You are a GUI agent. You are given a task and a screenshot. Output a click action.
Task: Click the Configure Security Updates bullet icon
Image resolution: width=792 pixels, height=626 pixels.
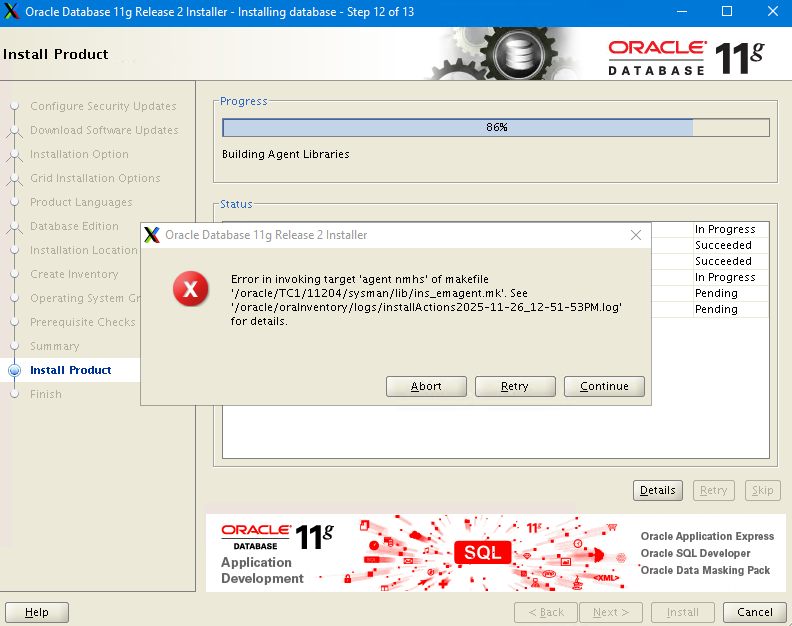click(15, 106)
